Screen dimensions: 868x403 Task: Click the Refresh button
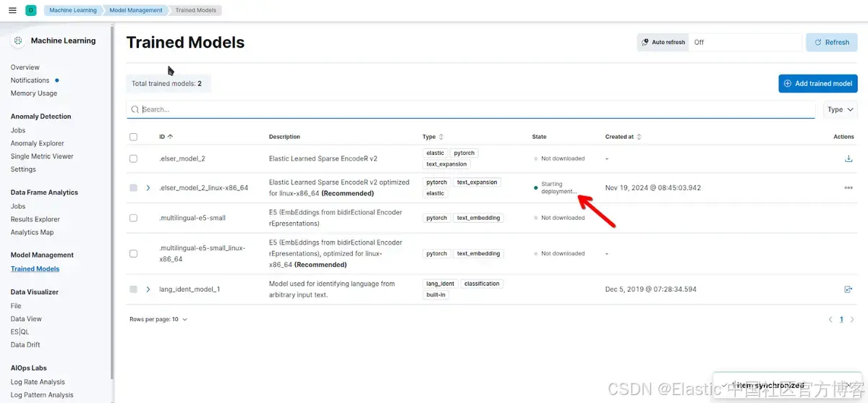coord(831,43)
